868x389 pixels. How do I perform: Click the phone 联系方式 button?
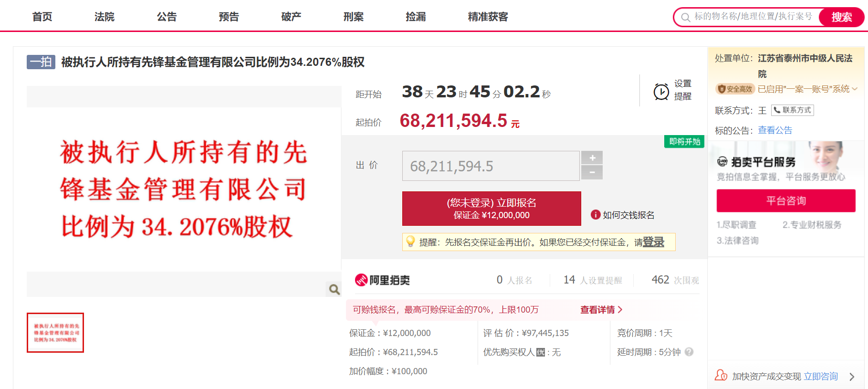792,110
